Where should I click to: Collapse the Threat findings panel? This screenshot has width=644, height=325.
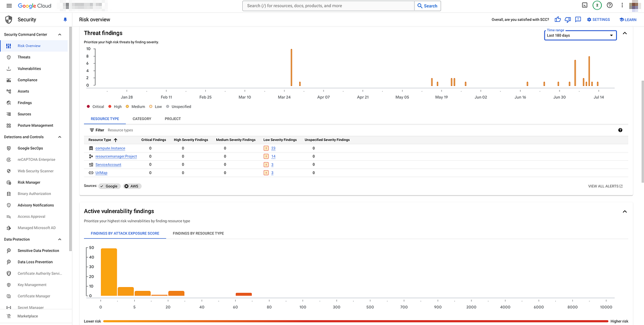[x=625, y=33]
